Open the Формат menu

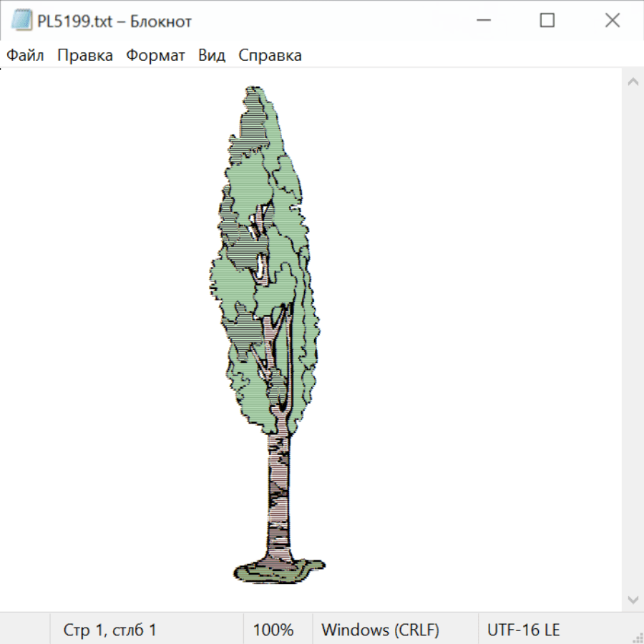(x=155, y=56)
